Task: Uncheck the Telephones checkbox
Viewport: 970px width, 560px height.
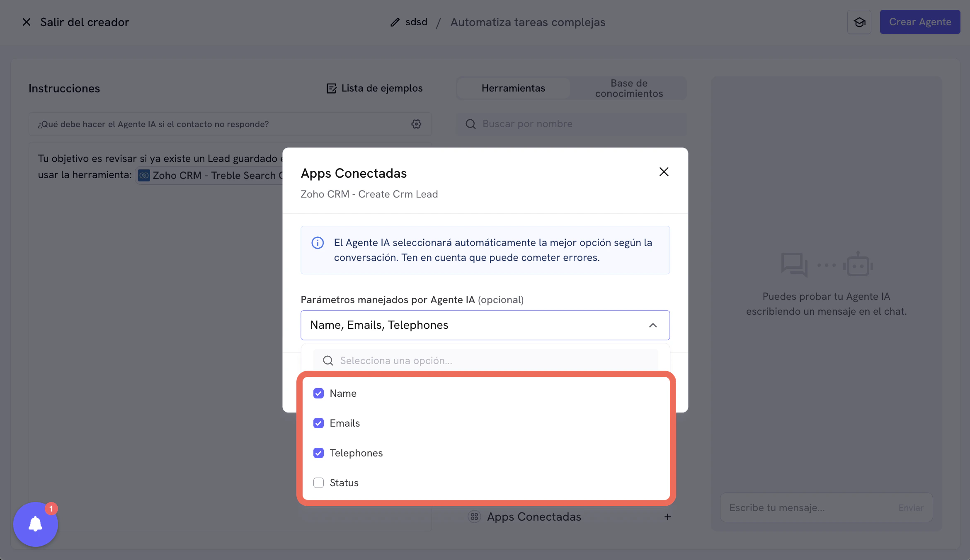Action: coord(318,453)
